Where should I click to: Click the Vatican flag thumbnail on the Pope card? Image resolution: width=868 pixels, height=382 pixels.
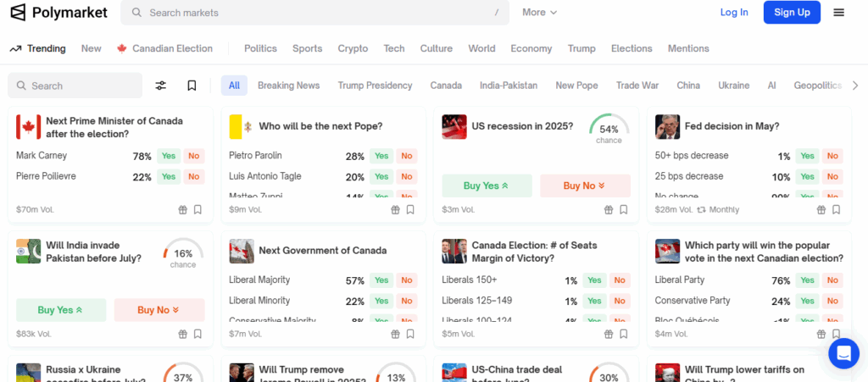click(242, 127)
